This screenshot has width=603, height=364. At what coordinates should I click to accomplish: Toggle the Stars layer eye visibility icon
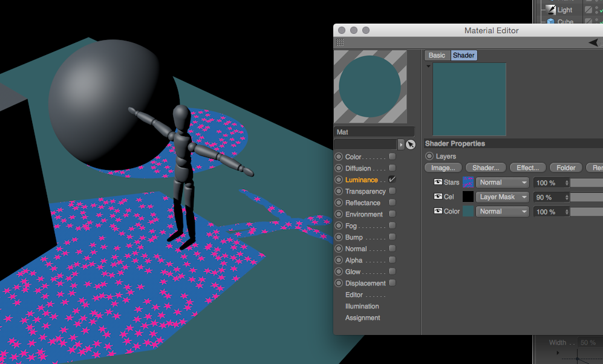438,182
